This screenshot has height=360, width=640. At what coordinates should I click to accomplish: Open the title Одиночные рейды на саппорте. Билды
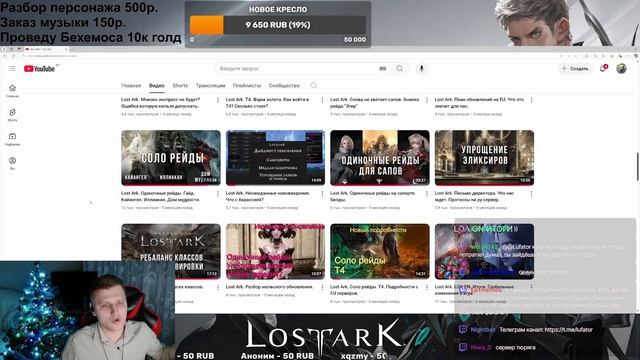coord(373,196)
